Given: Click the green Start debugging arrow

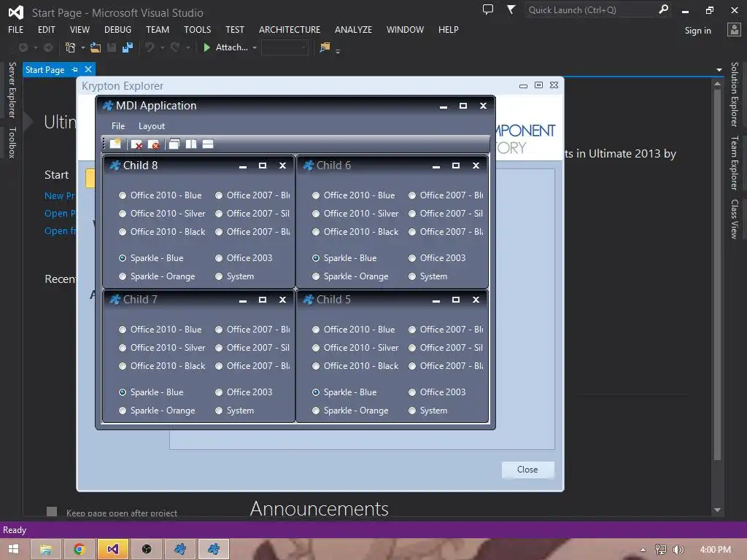Looking at the screenshot, I should pyautogui.click(x=206, y=47).
